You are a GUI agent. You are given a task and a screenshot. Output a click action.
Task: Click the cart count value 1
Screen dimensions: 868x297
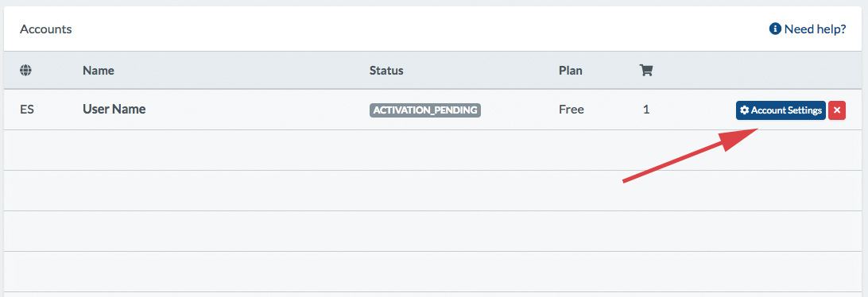646,110
